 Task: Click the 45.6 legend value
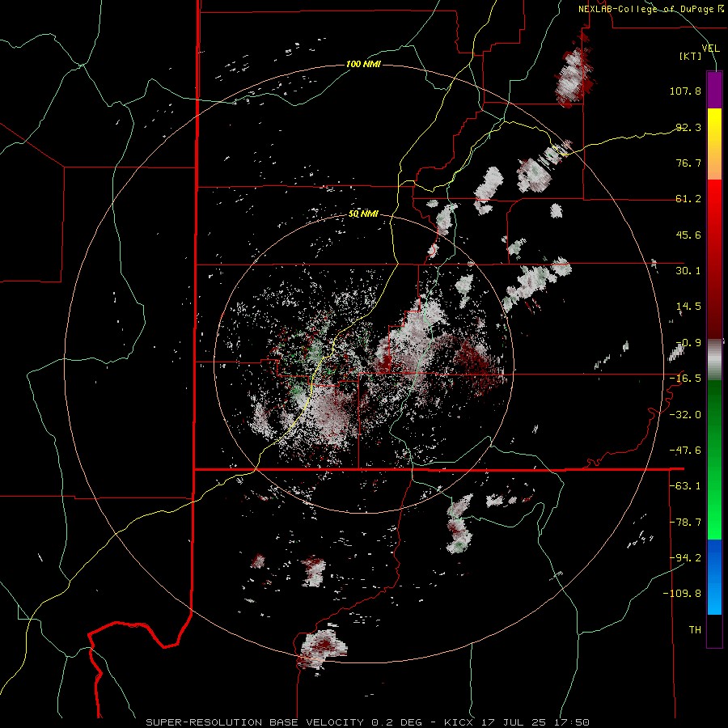(688, 235)
